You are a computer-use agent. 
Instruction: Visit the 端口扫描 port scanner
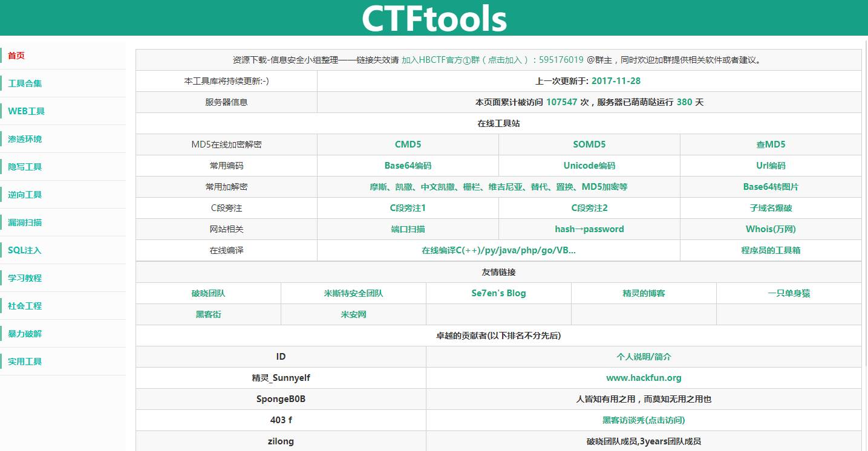408,229
